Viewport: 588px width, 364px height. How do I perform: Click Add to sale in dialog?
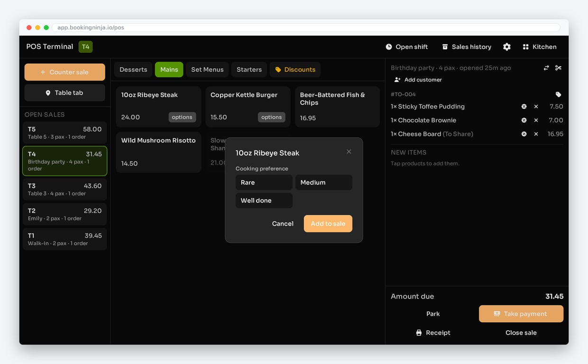(x=328, y=224)
